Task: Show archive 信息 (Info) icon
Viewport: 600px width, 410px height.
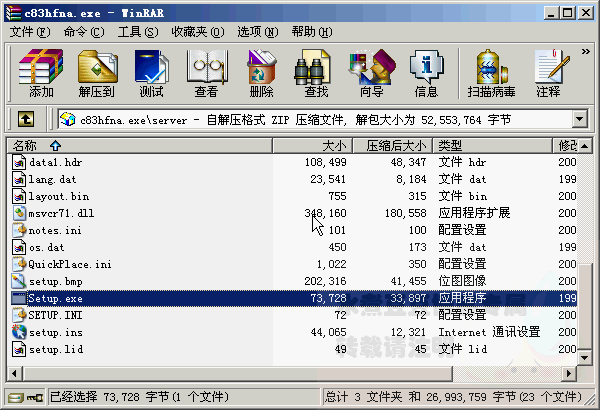Action: click(426, 73)
